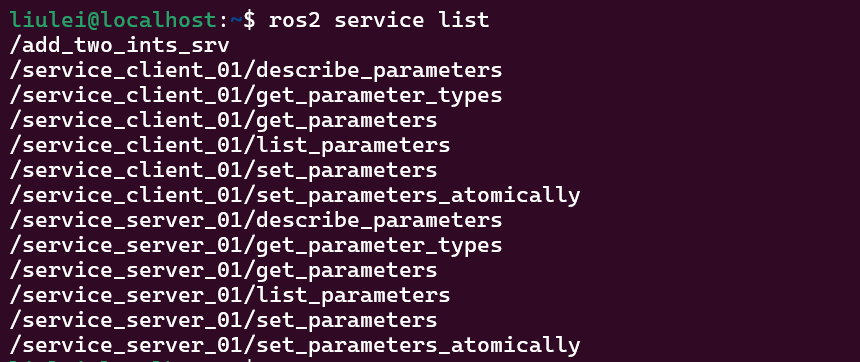Click /service_client_01/list_parameters line
Screen dimensions: 860x362
point(230,145)
